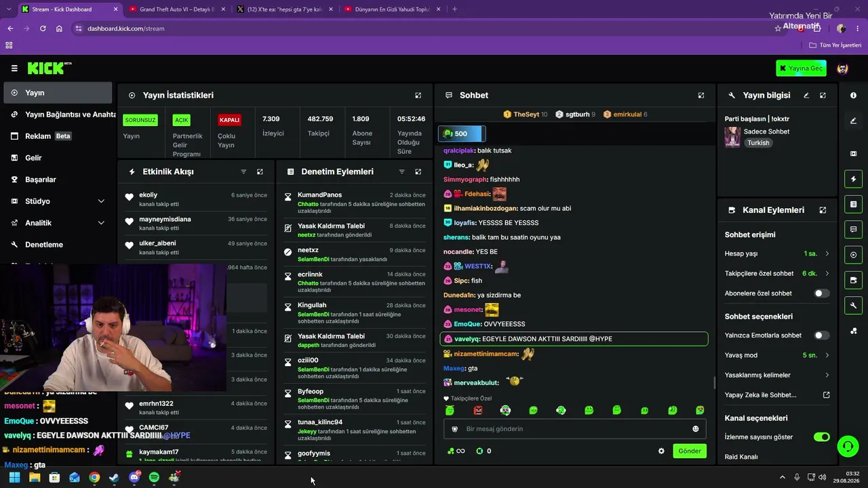Screen dimensions: 868x488
Task: Pop out the Yayın bilgisi panel
Action: [823, 96]
